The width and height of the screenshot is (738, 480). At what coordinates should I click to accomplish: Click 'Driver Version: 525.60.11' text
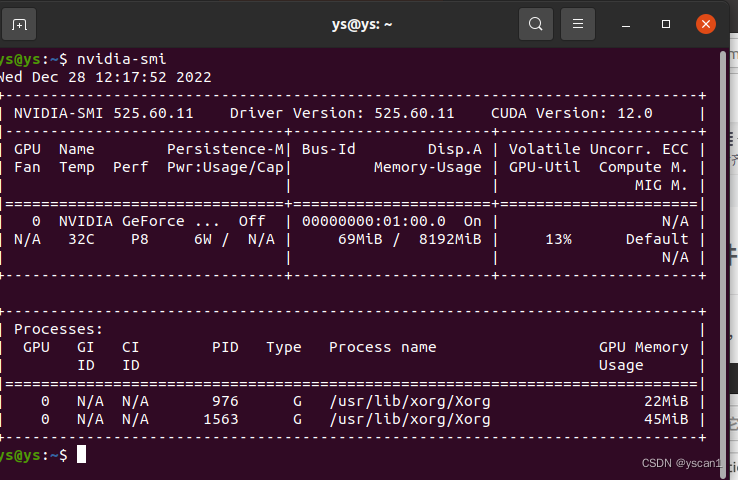click(342, 113)
